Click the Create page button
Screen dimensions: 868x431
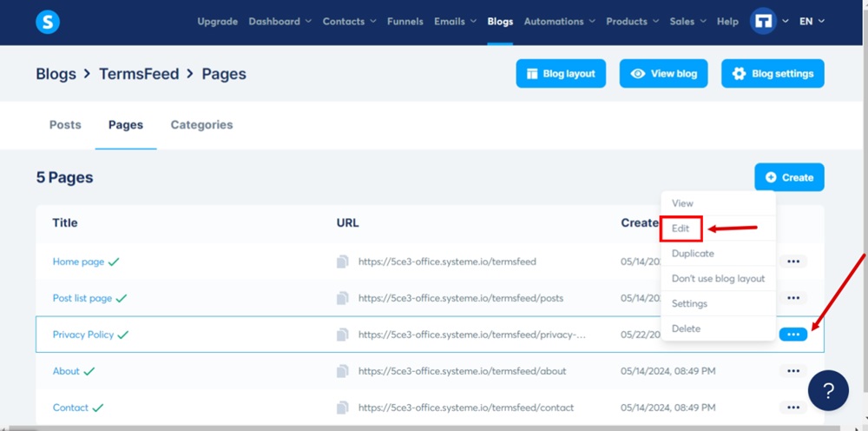tap(789, 177)
